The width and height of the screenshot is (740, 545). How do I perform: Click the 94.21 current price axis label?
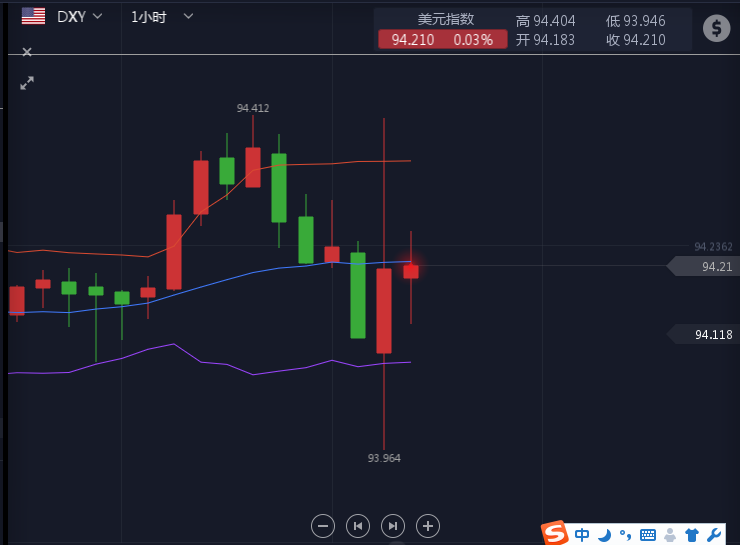tap(704, 266)
